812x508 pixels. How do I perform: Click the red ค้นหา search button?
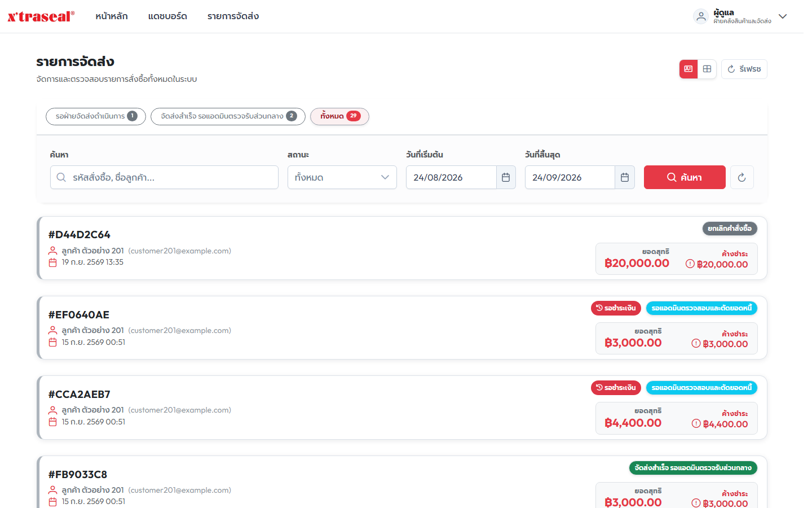pos(685,177)
